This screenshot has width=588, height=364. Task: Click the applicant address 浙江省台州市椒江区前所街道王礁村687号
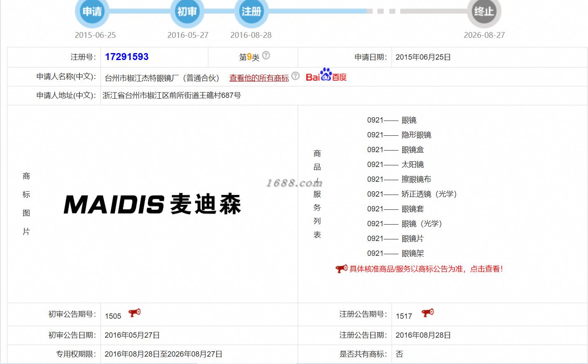172,95
